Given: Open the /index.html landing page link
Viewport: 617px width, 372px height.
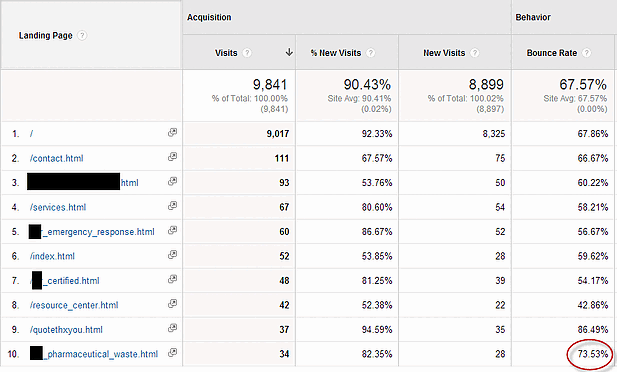Looking at the screenshot, I should tap(52, 256).
